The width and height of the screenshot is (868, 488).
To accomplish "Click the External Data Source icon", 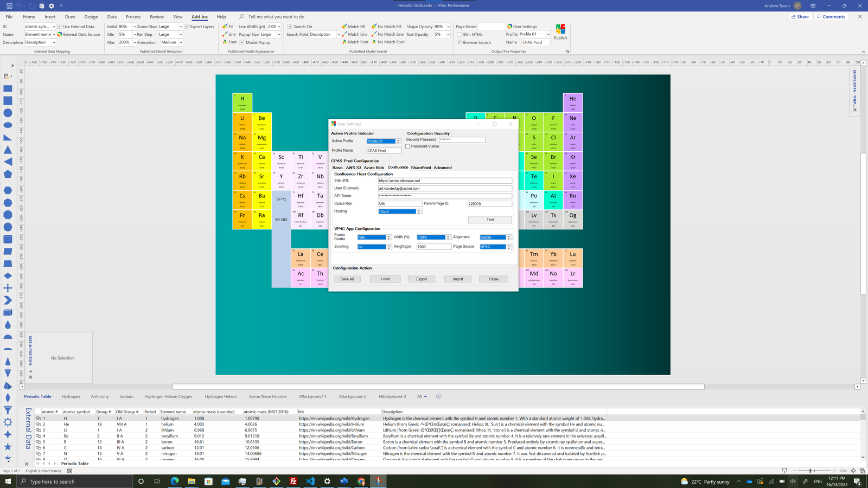I will pyautogui.click(x=60, y=34).
